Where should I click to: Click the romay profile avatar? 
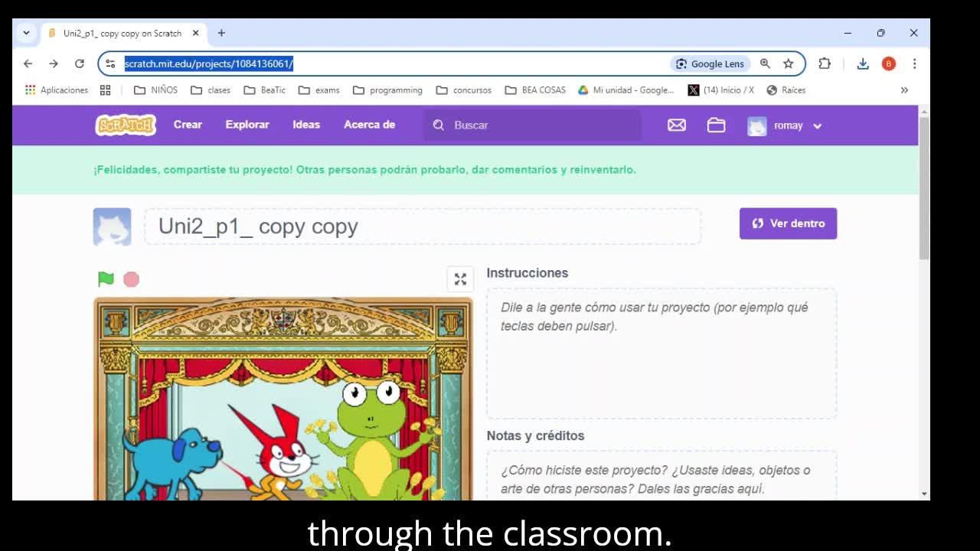coord(756,126)
